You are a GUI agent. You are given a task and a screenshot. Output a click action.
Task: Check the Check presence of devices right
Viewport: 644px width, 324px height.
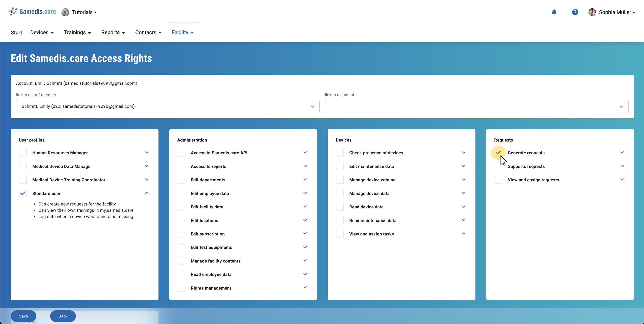pyautogui.click(x=340, y=153)
